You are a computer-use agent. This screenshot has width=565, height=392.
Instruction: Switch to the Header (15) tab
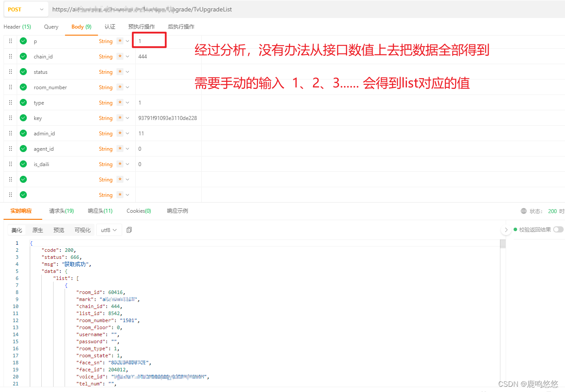click(x=17, y=27)
